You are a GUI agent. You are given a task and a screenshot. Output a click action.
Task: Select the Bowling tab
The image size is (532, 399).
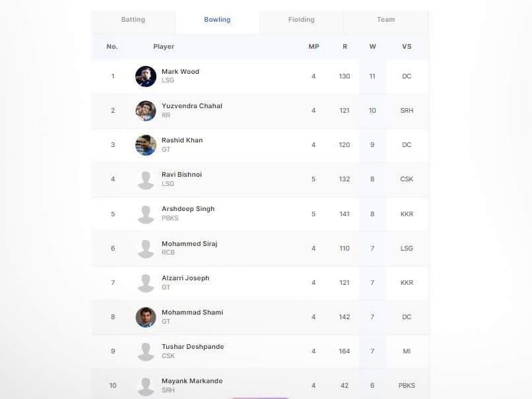click(x=217, y=20)
